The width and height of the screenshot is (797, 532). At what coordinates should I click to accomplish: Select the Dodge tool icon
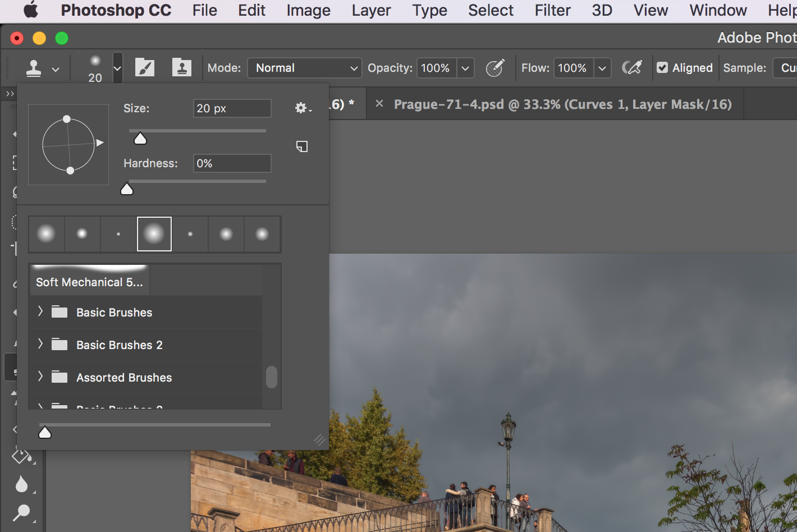coord(21,512)
